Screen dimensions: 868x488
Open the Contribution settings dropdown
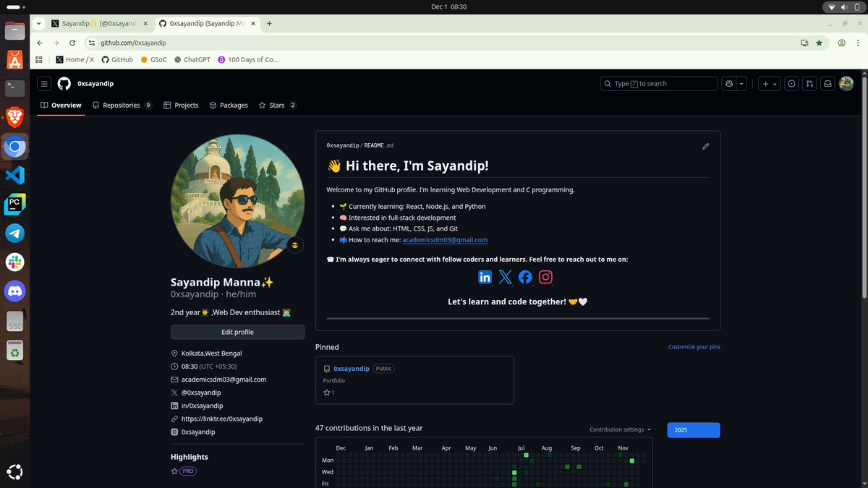[x=619, y=429]
